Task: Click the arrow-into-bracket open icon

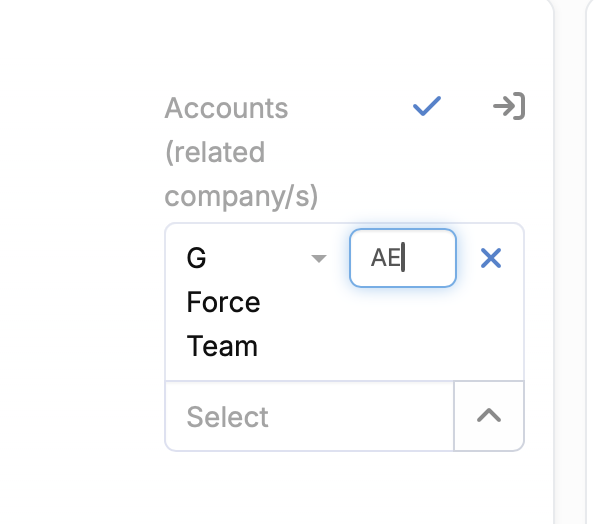Action: click(509, 106)
